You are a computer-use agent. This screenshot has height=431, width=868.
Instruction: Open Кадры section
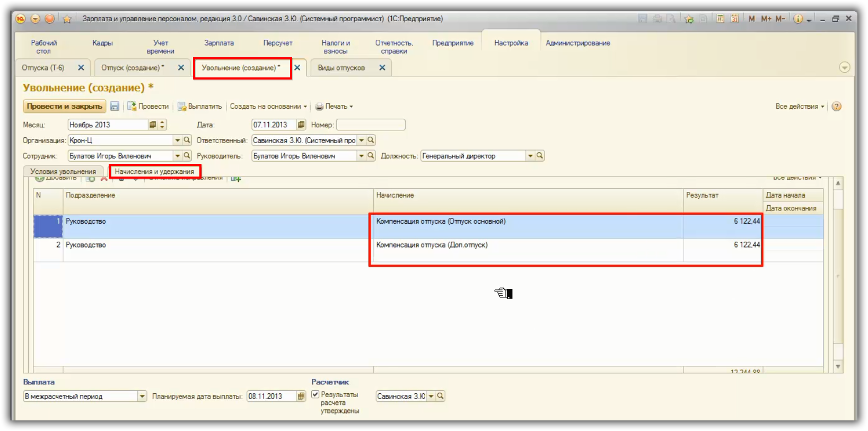(102, 43)
